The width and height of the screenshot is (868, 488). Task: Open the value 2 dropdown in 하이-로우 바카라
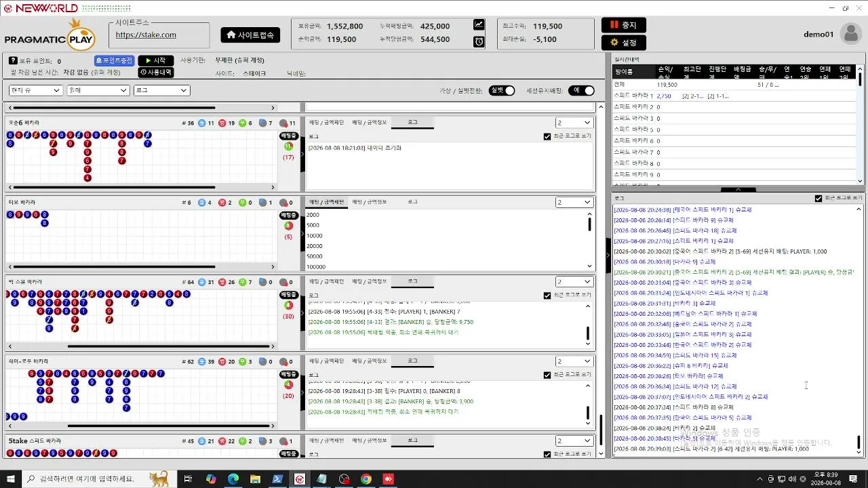(x=574, y=361)
